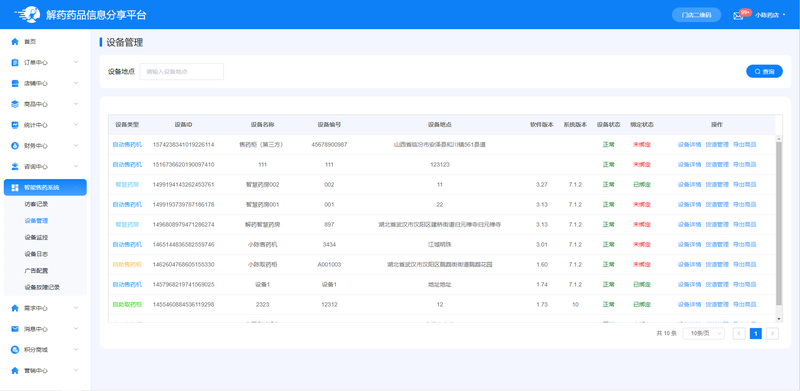This screenshot has height=391, width=800.
Task: Expand 统计中心 with its chevron arrow
Action: (x=76, y=125)
